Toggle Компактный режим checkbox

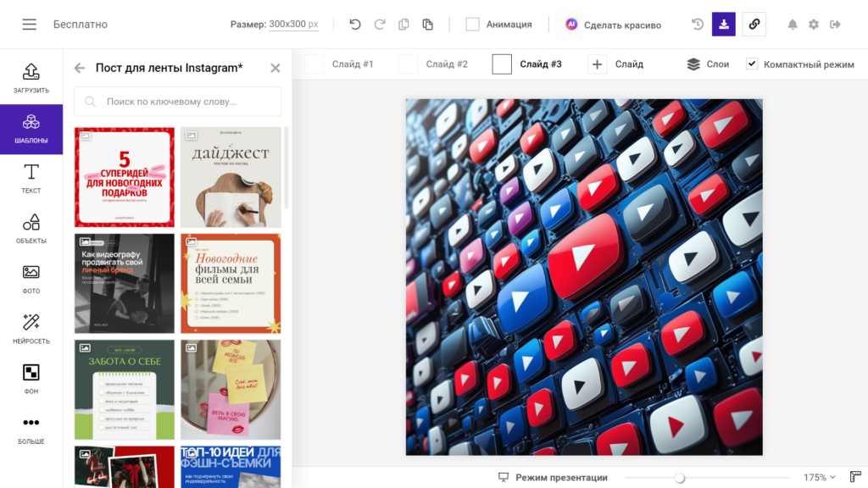coord(751,64)
